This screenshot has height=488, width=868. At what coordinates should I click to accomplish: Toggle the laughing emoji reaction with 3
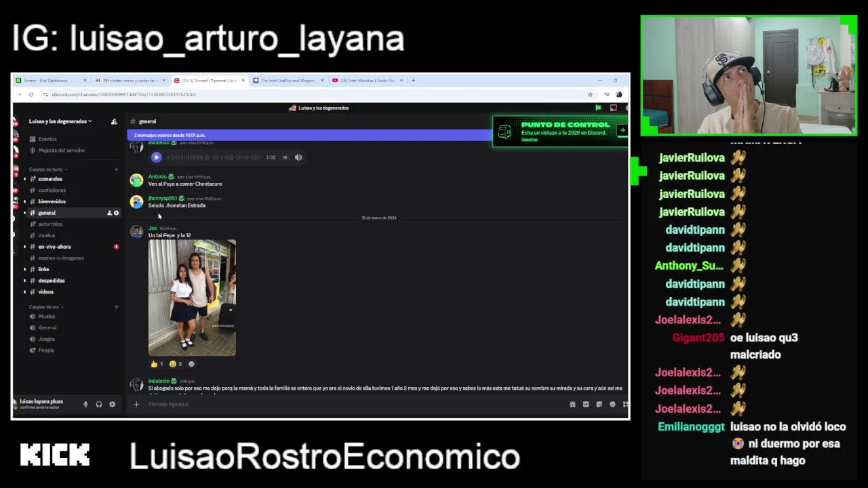tap(176, 364)
